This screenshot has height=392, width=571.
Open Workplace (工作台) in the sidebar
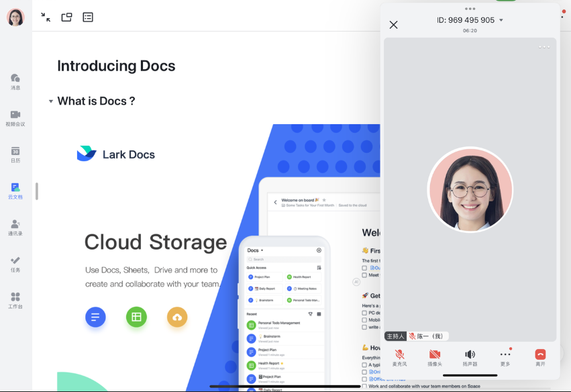click(15, 300)
